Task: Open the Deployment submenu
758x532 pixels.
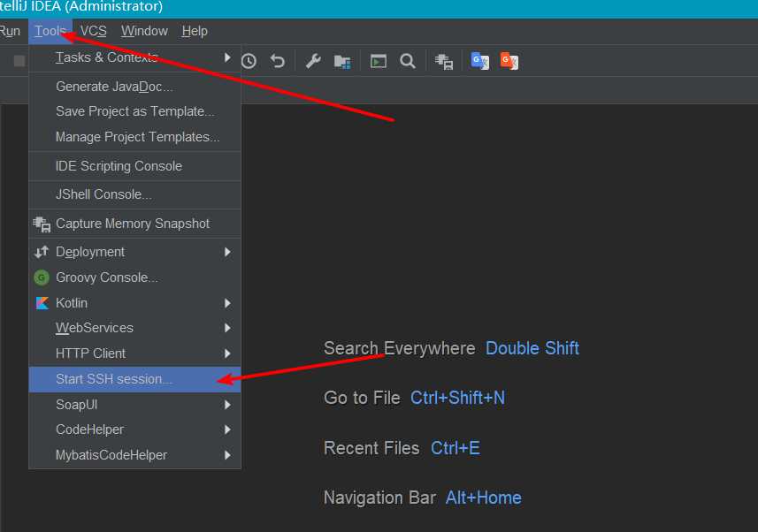Action: click(x=134, y=252)
